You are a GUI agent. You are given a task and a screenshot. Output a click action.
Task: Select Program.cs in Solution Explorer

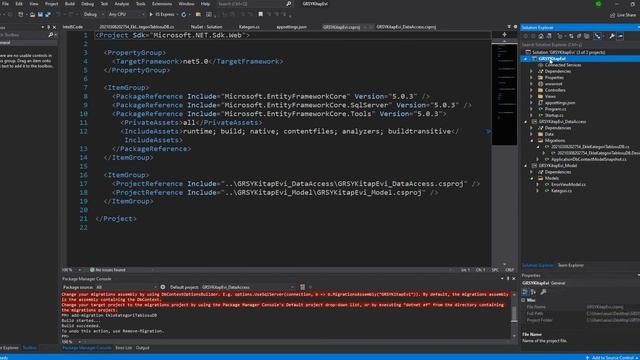(x=555, y=109)
